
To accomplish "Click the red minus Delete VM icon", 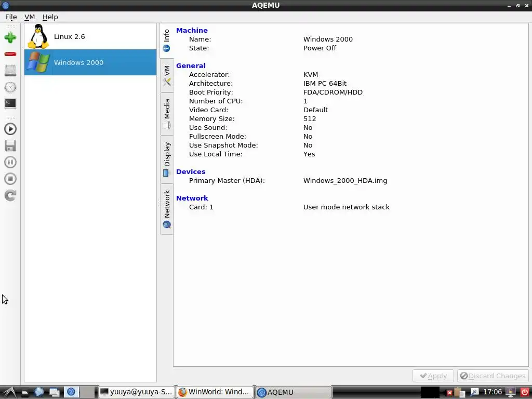I will (x=10, y=54).
